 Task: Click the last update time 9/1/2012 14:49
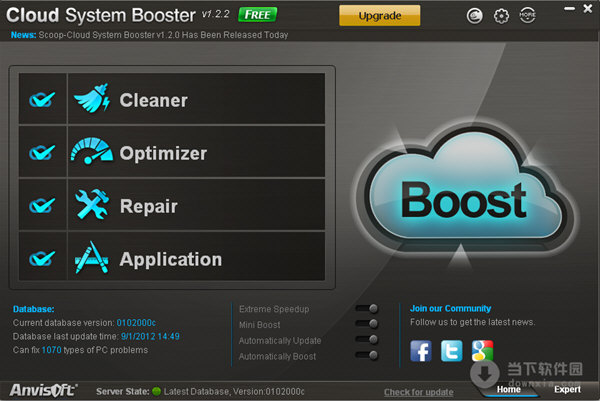click(x=150, y=336)
